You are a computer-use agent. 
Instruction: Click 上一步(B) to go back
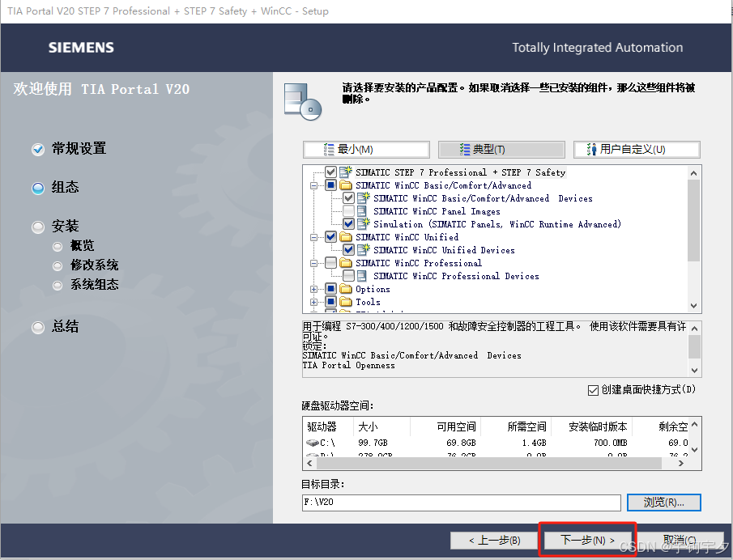click(x=495, y=541)
